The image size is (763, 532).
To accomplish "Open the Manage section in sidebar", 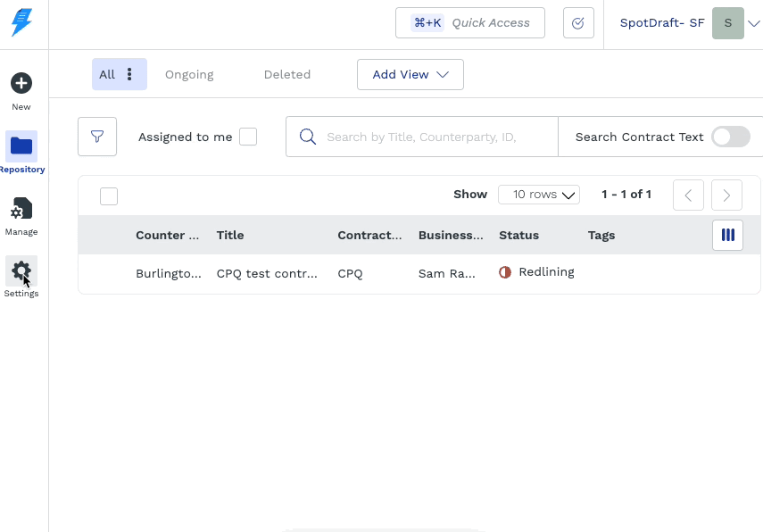I will [21, 211].
